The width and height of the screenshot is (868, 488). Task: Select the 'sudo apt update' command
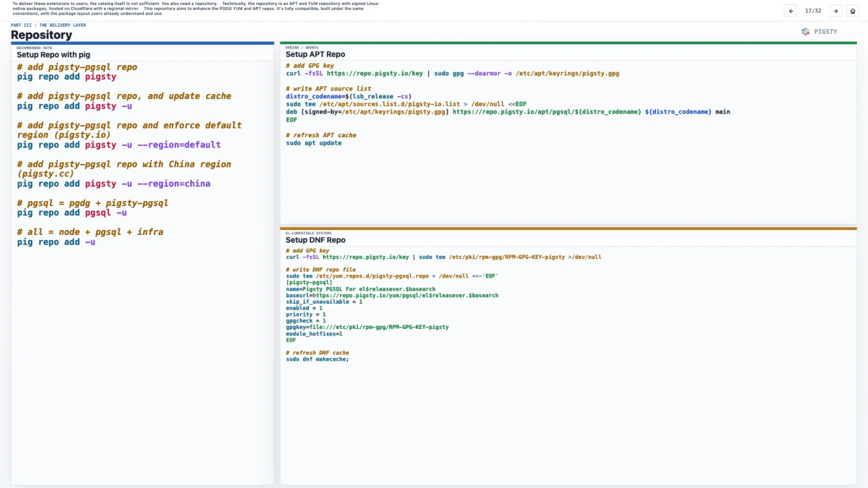314,143
